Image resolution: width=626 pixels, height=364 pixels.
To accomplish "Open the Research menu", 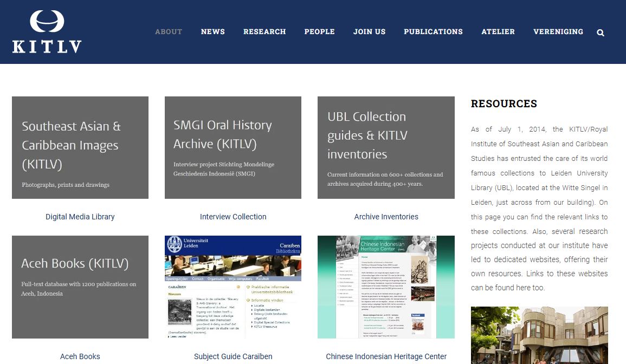I will coord(264,32).
